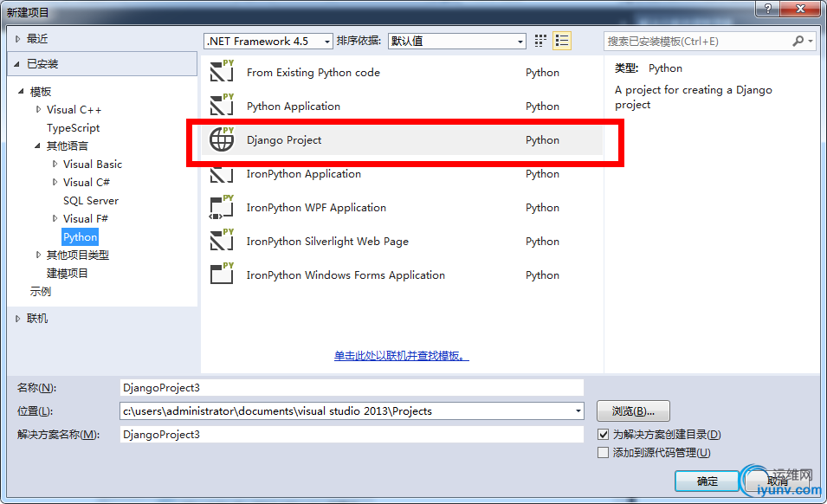Switch to medium icons list view
This screenshot has width=827, height=504.
point(562,41)
